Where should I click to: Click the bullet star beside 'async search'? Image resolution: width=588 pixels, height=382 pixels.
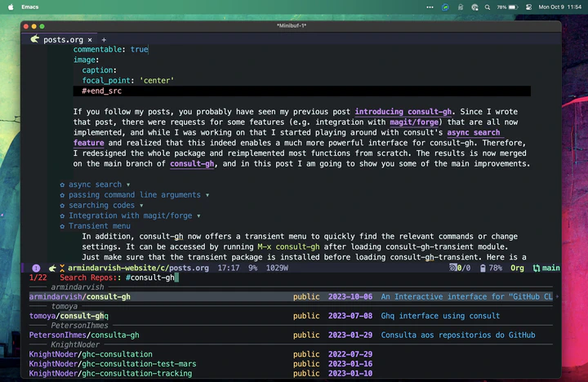pyautogui.click(x=62, y=184)
